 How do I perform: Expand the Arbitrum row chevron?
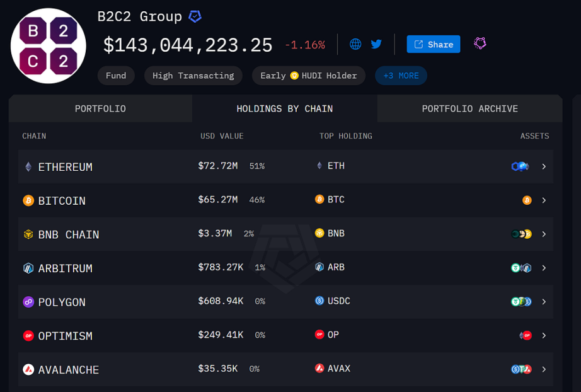coord(544,268)
